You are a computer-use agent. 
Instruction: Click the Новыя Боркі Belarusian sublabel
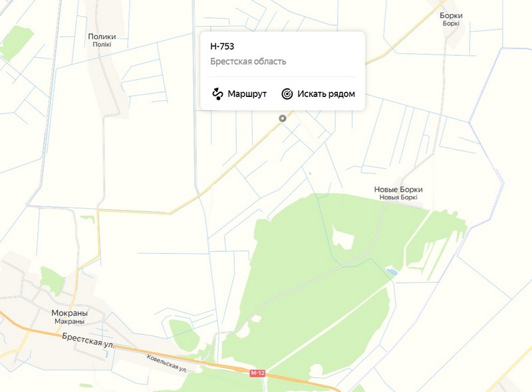point(398,197)
